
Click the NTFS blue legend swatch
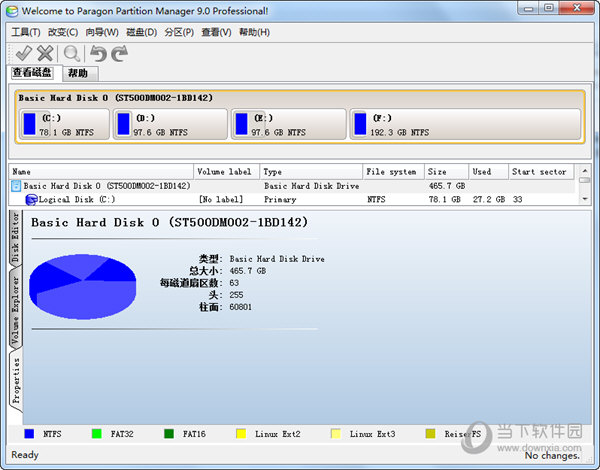tap(29, 434)
